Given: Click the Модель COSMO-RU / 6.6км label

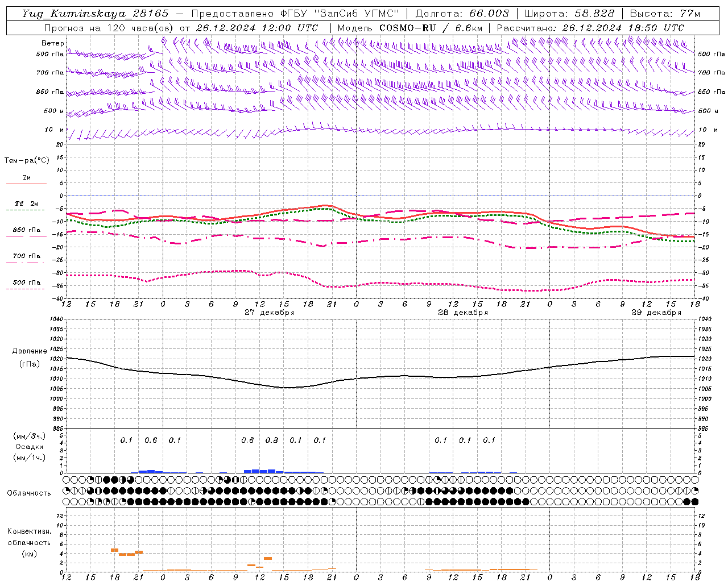Looking at the screenshot, I should point(409,28).
